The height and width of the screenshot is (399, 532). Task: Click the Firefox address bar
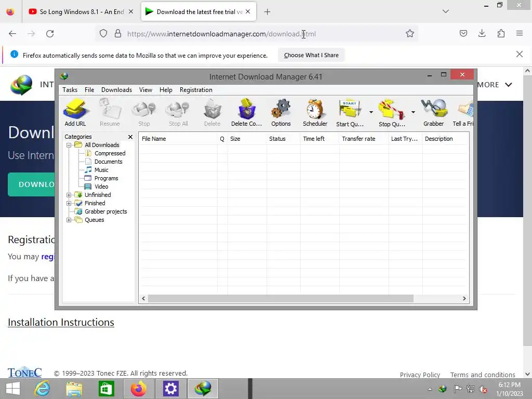pyautogui.click(x=256, y=34)
